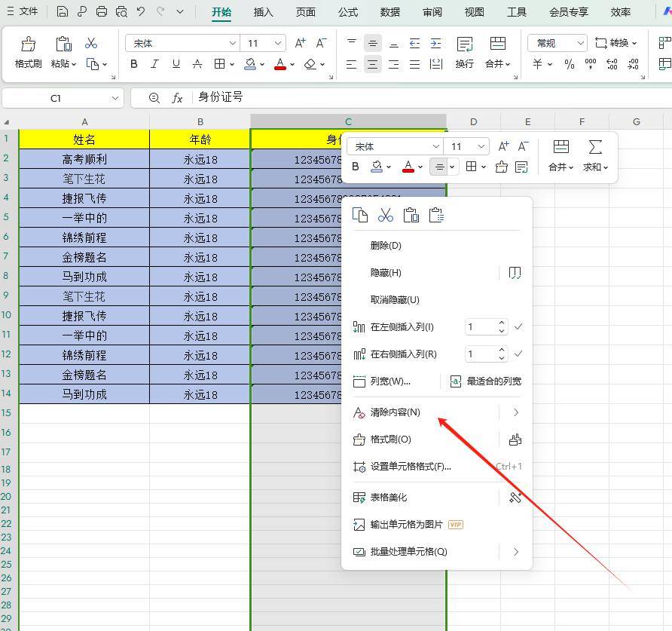Toggle italic formatting in the ribbon
The width and height of the screenshot is (672, 631).
pos(155,65)
